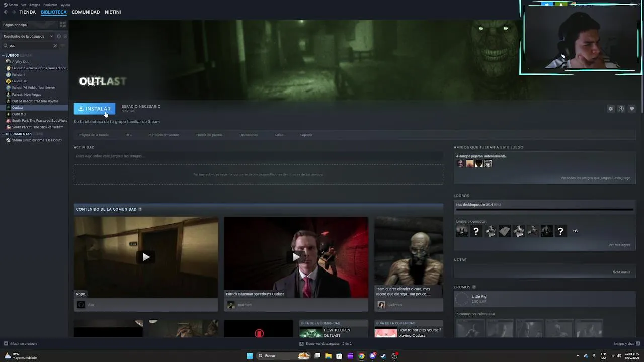Click the recent activity clock icon

click(59, 36)
